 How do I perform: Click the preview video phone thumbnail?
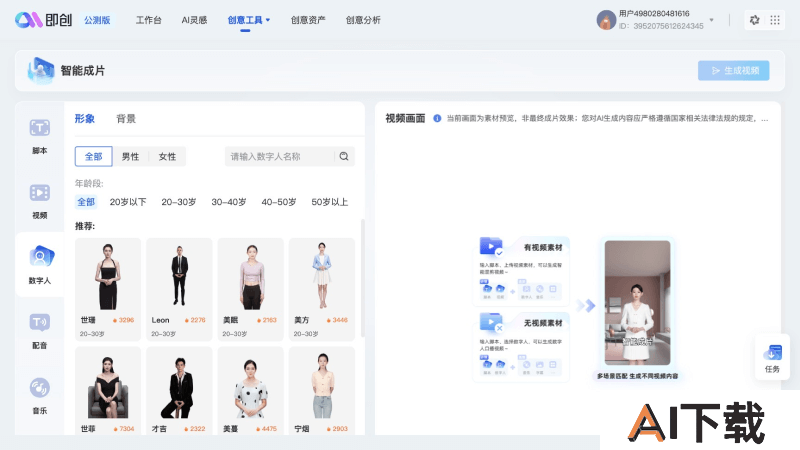pos(637,303)
